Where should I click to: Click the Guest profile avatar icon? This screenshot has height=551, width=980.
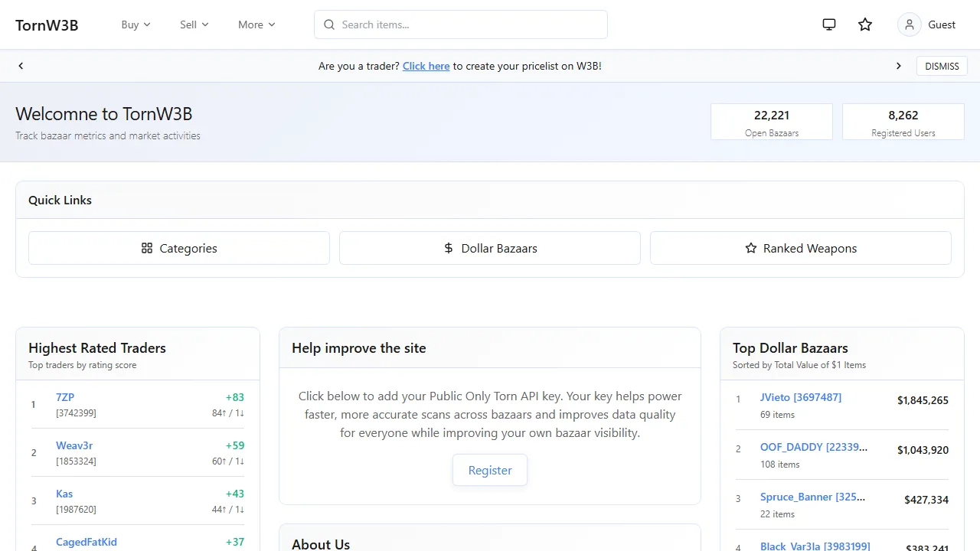tap(909, 24)
